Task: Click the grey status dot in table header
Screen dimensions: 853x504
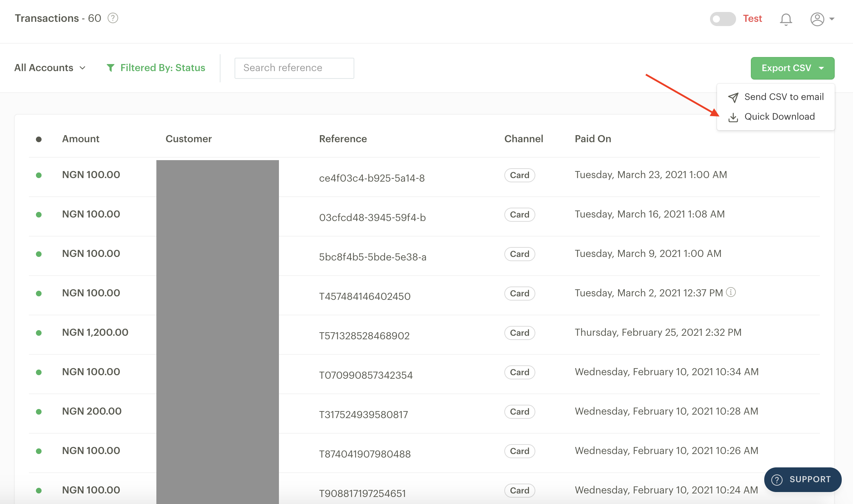Action: 39,139
